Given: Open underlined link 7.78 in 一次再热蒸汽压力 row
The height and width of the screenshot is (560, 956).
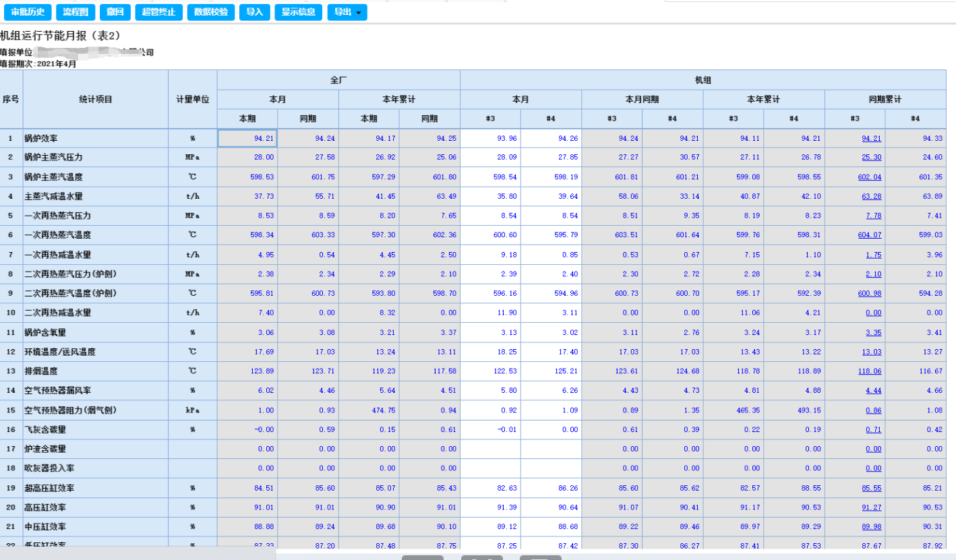Looking at the screenshot, I should pyautogui.click(x=873, y=216).
